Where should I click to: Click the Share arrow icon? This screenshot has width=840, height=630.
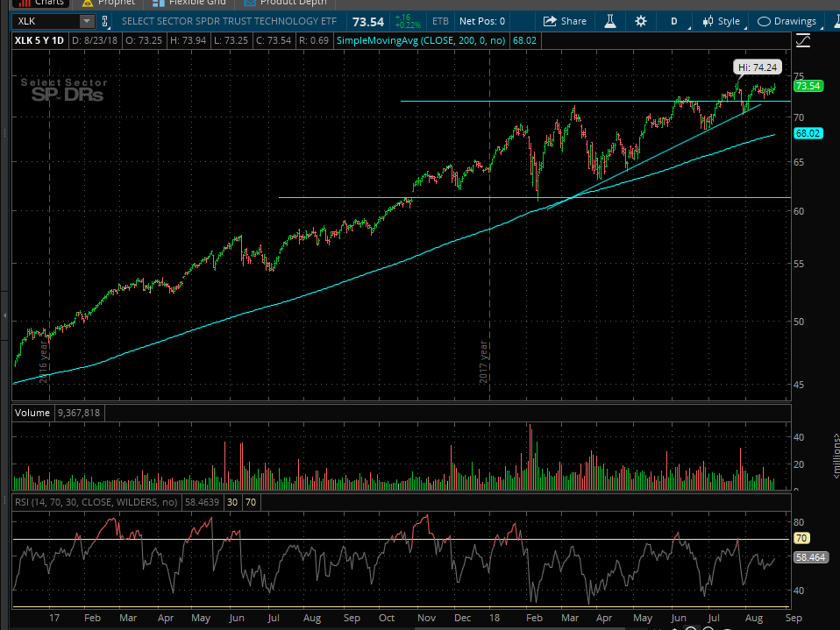pos(550,21)
